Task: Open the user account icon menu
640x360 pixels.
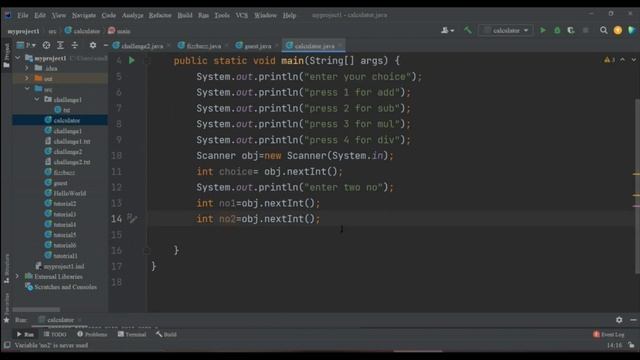Action: point(447,30)
